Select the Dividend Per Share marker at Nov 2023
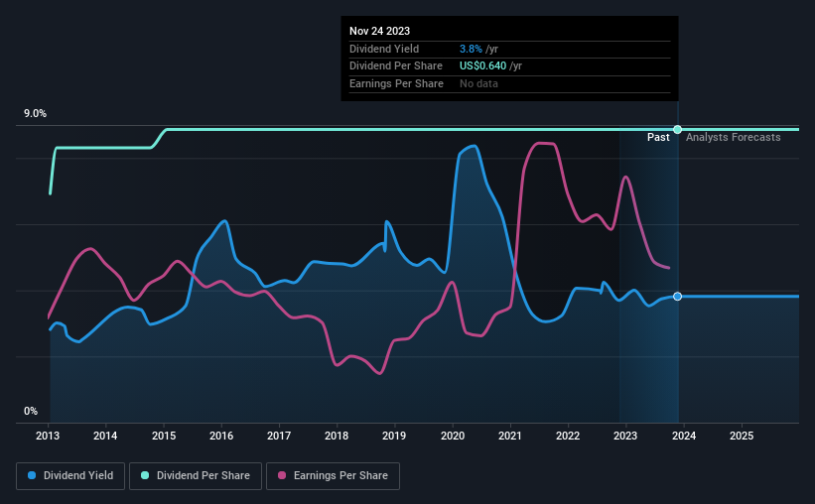The width and height of the screenshot is (815, 504). tap(678, 129)
